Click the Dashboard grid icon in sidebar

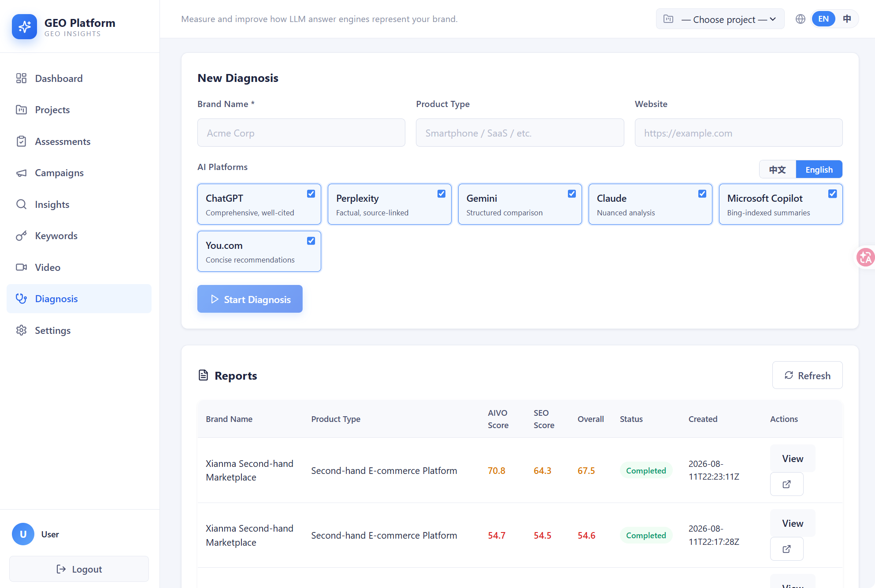coord(21,78)
